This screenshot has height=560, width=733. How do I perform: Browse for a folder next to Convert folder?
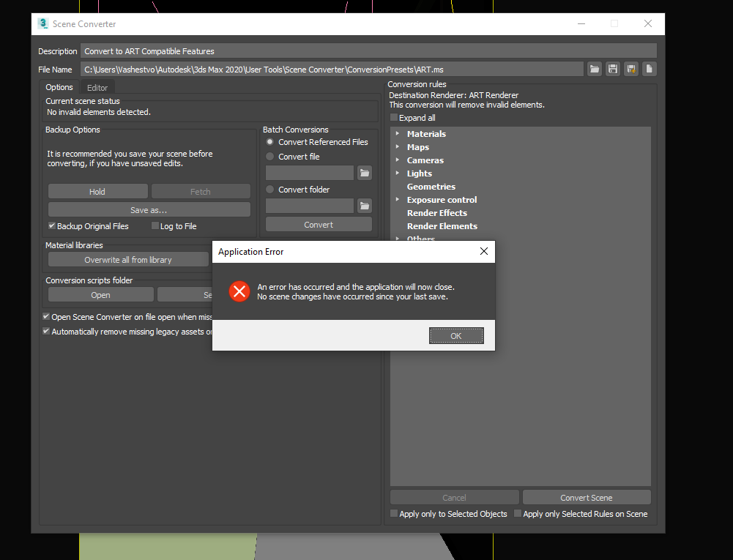(365, 206)
